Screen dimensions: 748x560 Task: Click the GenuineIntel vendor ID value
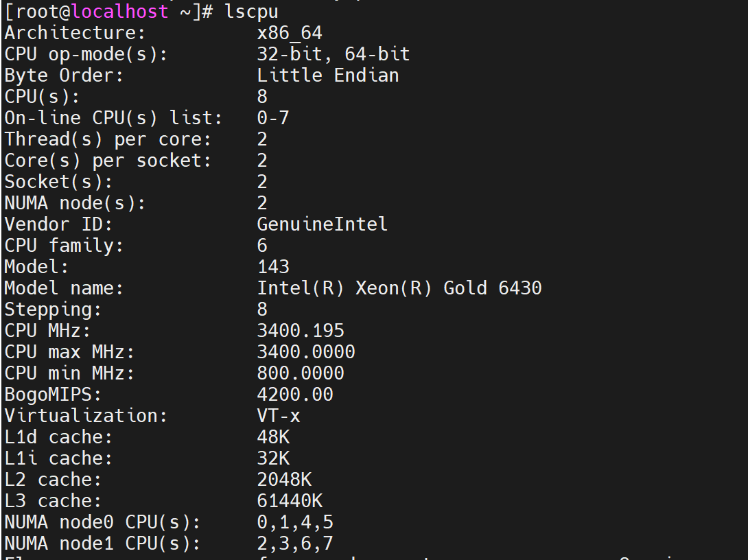[323, 224]
